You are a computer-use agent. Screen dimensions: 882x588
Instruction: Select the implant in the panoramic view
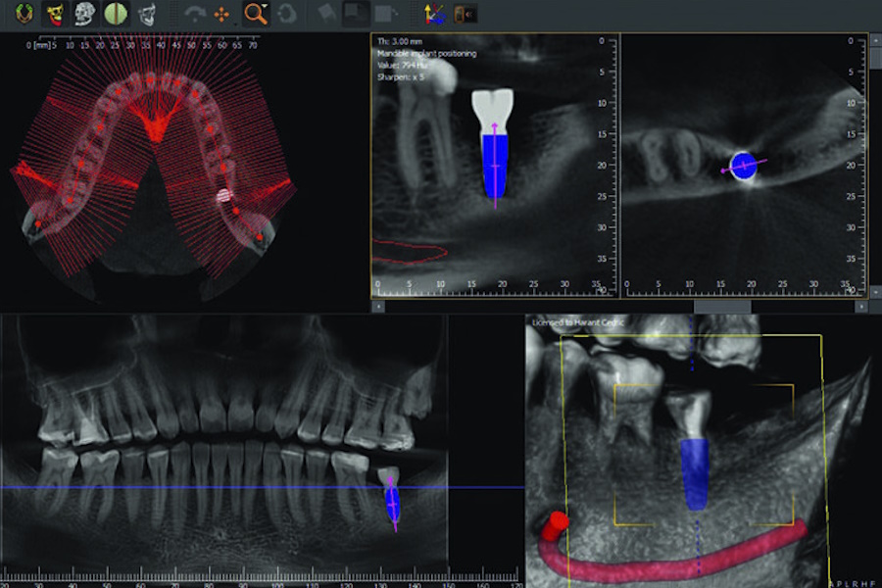pos(392,502)
